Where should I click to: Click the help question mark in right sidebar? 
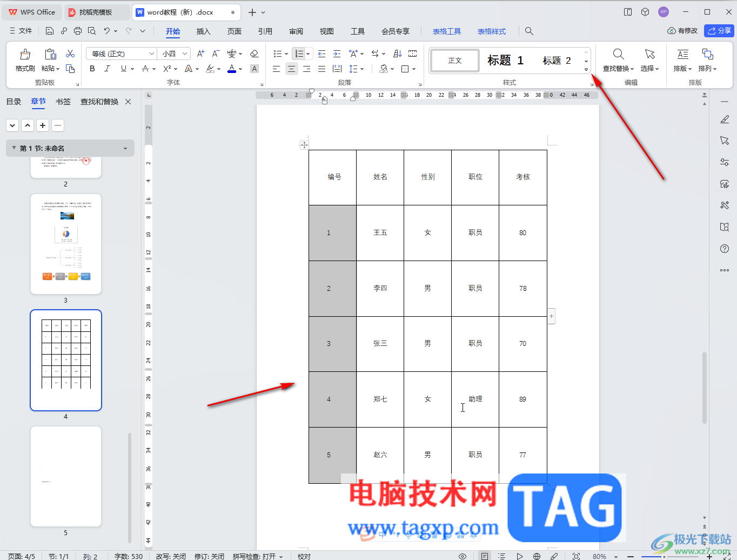(725, 249)
